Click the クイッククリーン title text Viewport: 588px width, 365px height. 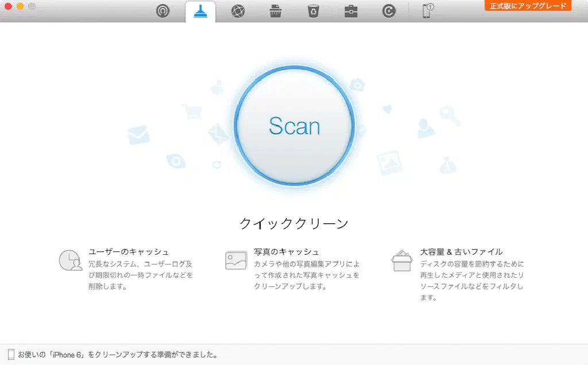(x=294, y=223)
